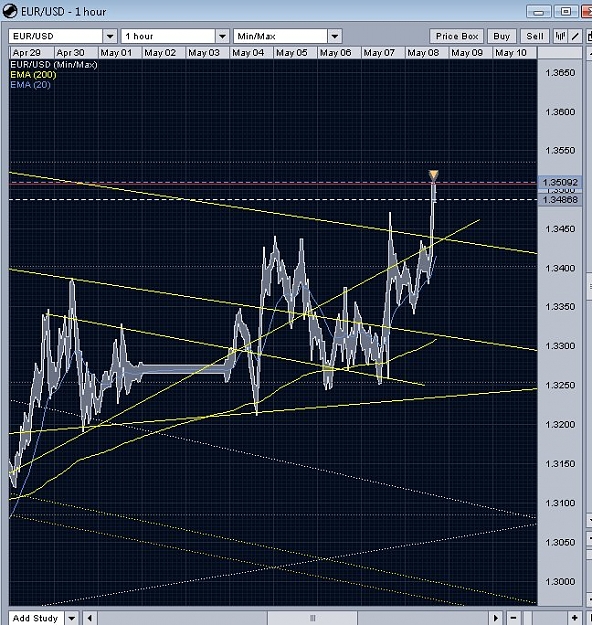Select the bar chart style icon
This screenshot has height=625, width=592.
[x=560, y=36]
